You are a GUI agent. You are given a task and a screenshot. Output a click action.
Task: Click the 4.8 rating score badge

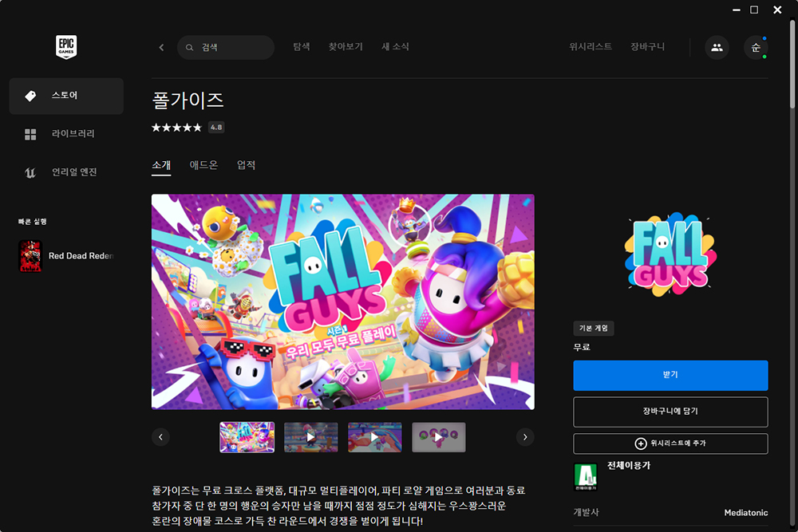[x=216, y=127]
